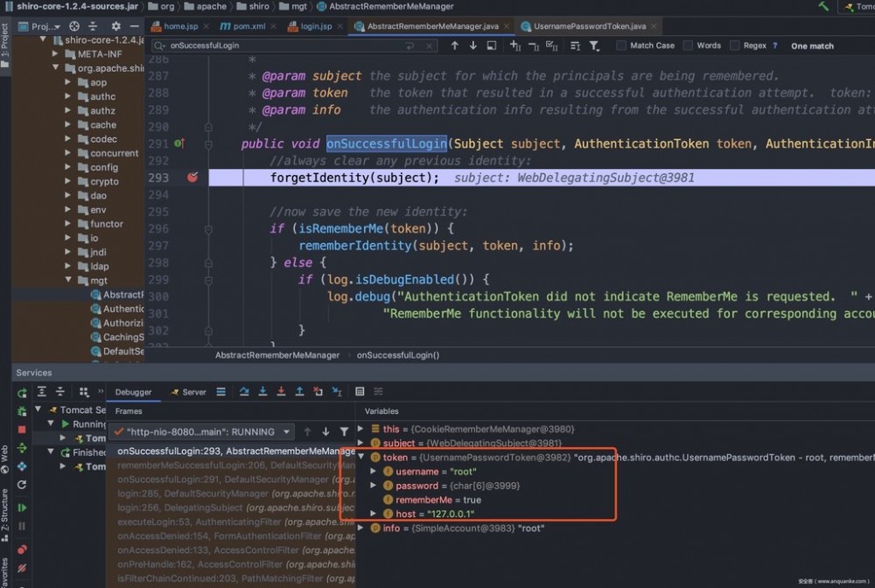Screen dimensions: 875x588
Task: Enable the Match Case checkbox
Action: [621, 45]
